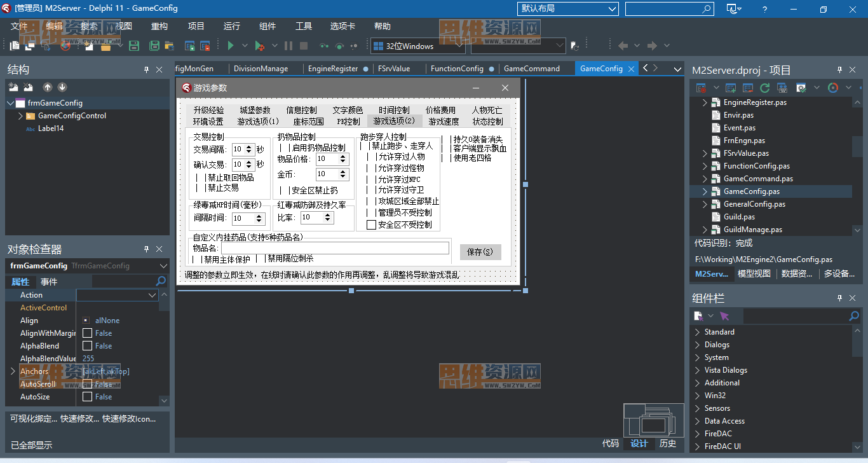
Task: Click the View units icon at toolbar start
Action: click(x=14, y=46)
